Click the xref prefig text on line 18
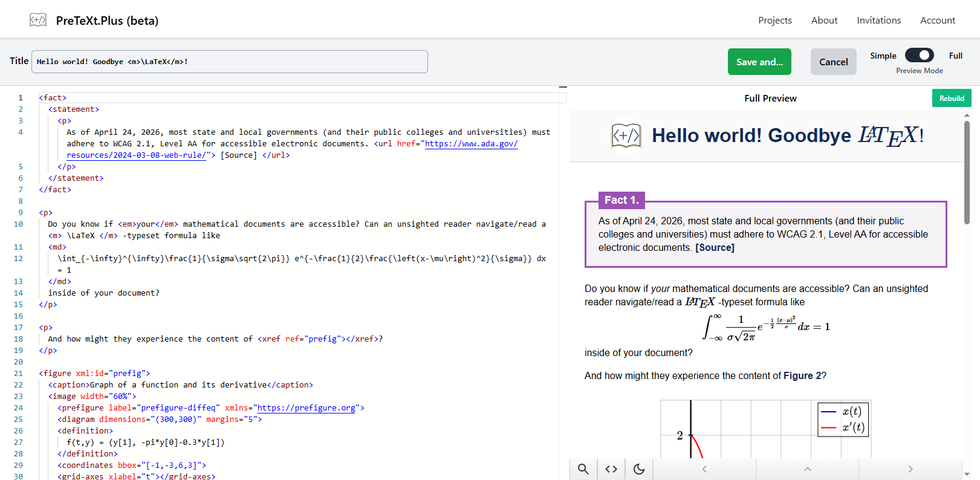The height and width of the screenshot is (480, 980). (x=318, y=339)
